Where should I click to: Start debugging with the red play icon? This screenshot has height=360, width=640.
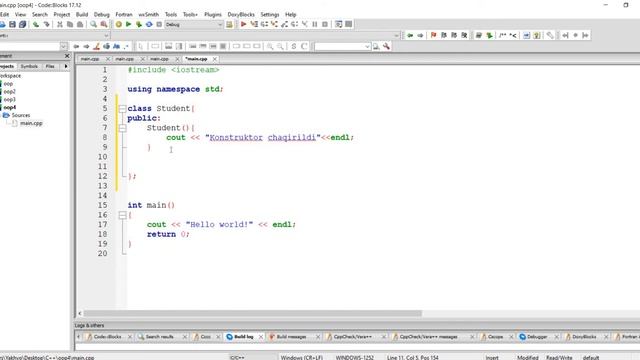(244, 24)
